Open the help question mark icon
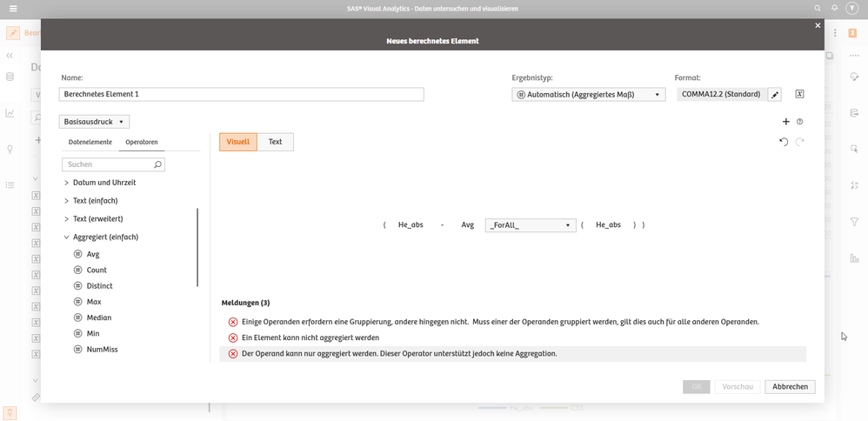868x421 pixels. (800, 122)
